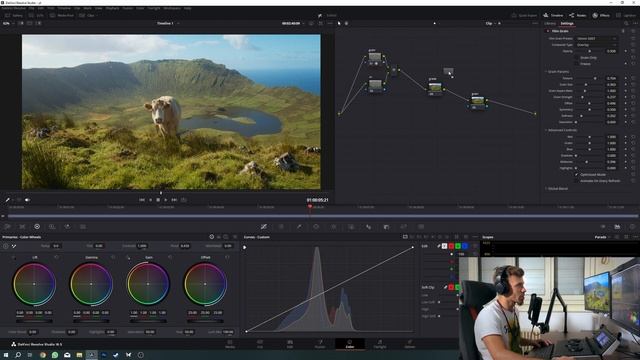Open the Tracker palette

(333, 227)
